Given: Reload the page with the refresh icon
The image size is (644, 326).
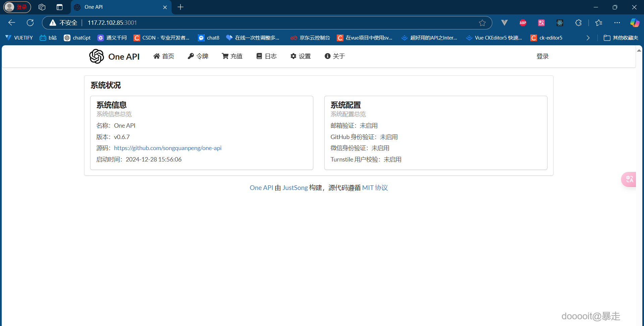Looking at the screenshot, I should [x=30, y=22].
